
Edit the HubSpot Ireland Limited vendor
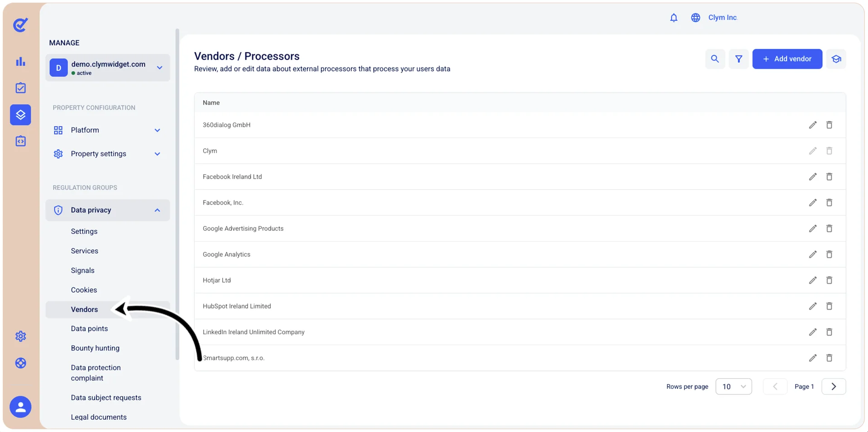coord(813,306)
